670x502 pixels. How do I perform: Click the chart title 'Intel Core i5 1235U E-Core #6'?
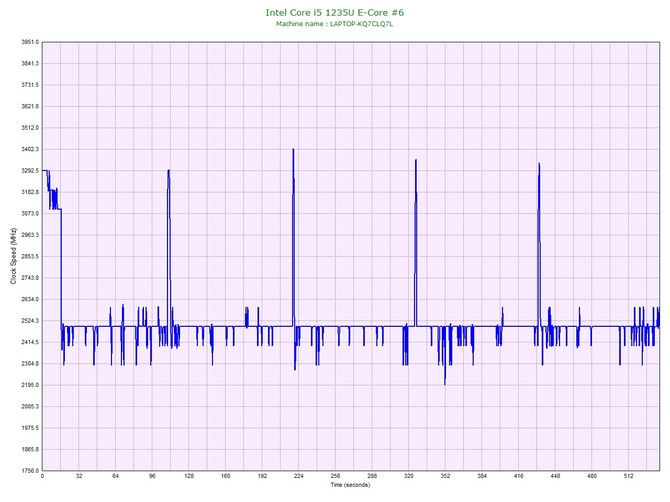(x=335, y=12)
